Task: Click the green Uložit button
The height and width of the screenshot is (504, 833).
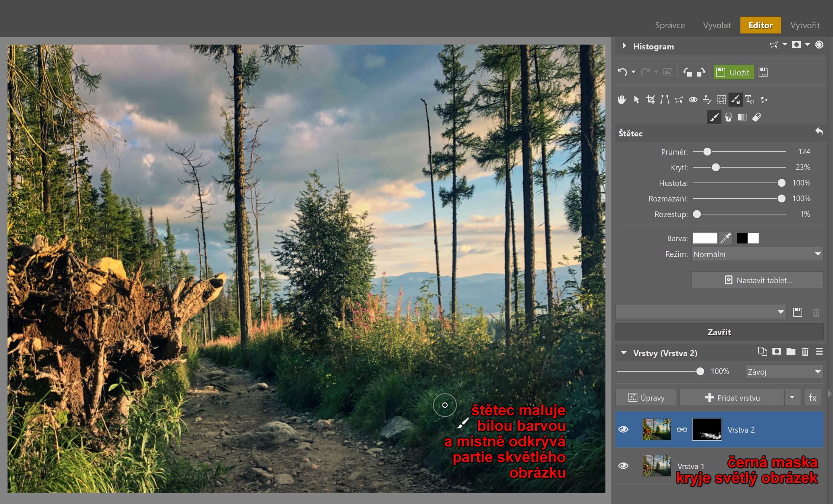Action: [x=733, y=72]
